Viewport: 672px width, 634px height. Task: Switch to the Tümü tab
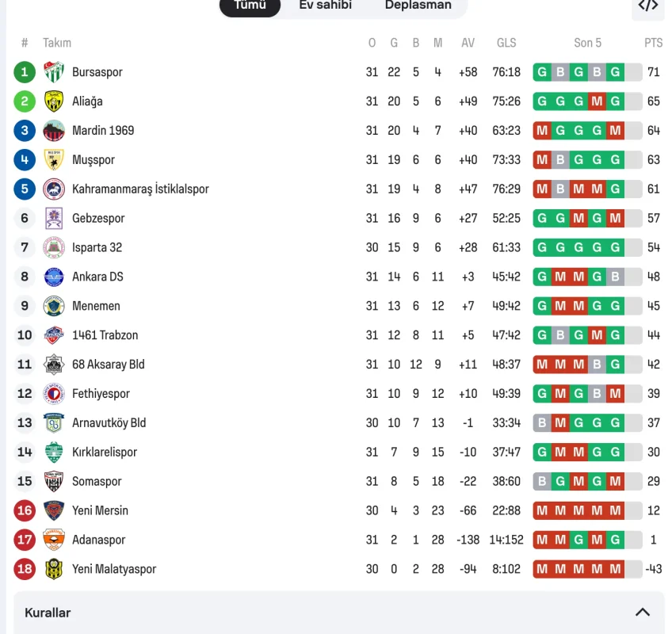pyautogui.click(x=250, y=6)
